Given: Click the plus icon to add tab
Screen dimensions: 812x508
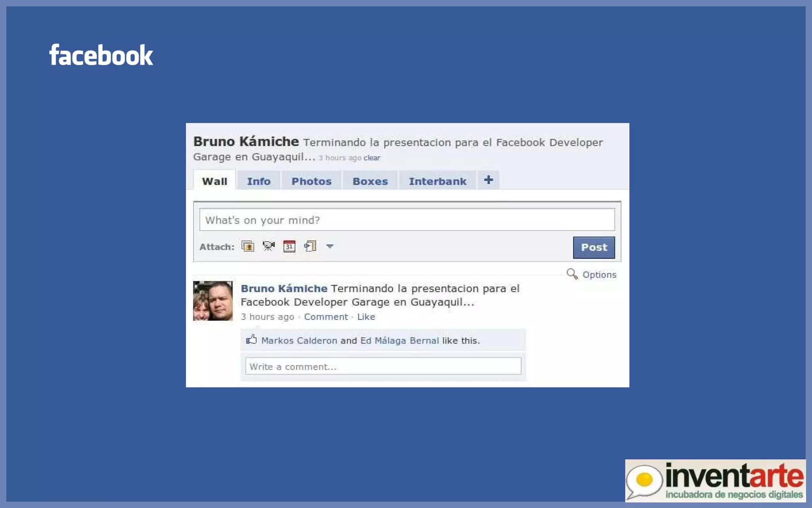Looking at the screenshot, I should 488,180.
